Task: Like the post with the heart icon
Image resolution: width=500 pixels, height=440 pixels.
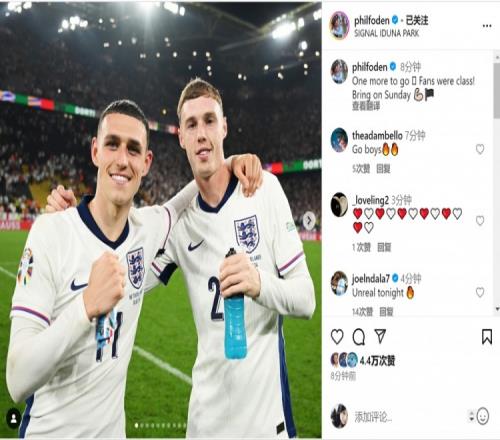Action: [x=337, y=337]
